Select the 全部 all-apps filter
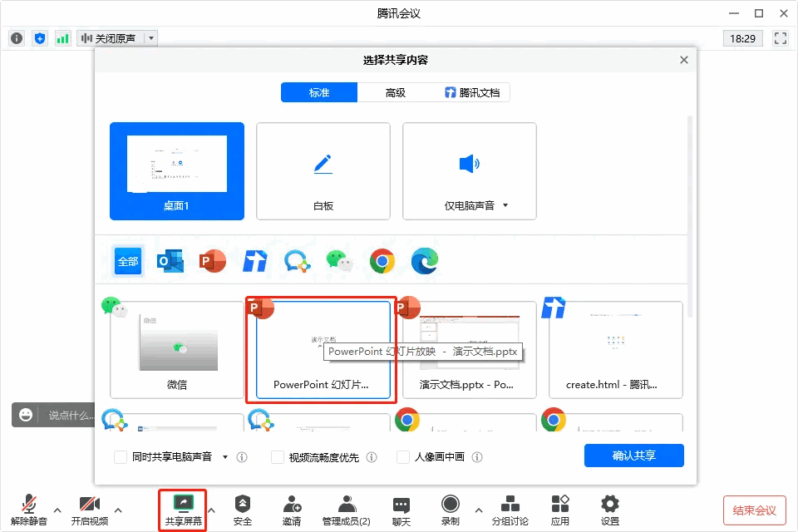The image size is (798, 532). tap(128, 261)
